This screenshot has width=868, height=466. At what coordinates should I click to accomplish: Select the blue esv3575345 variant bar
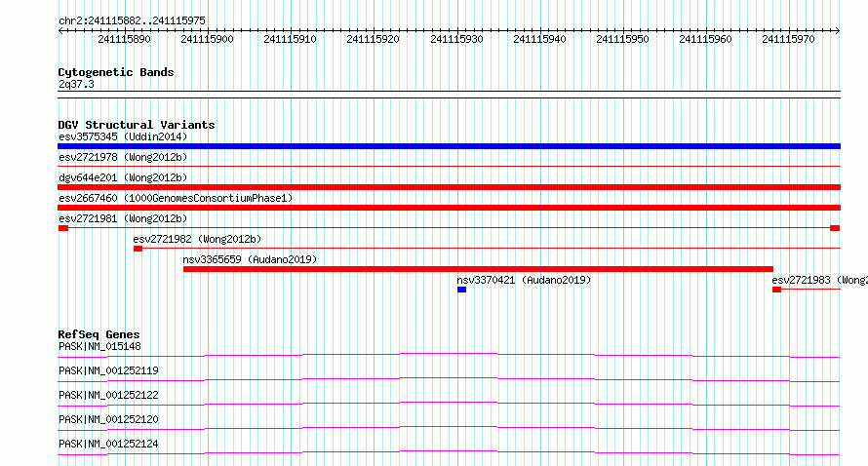pos(449,146)
